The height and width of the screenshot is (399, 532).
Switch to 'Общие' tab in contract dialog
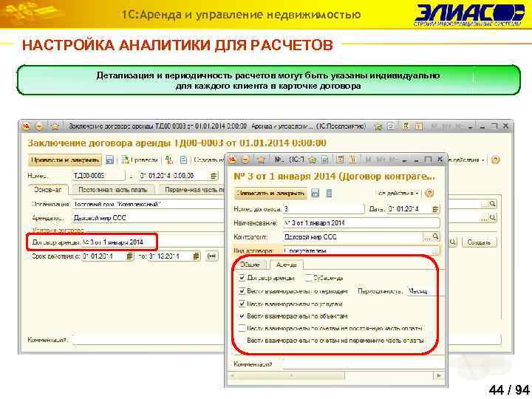(250, 265)
